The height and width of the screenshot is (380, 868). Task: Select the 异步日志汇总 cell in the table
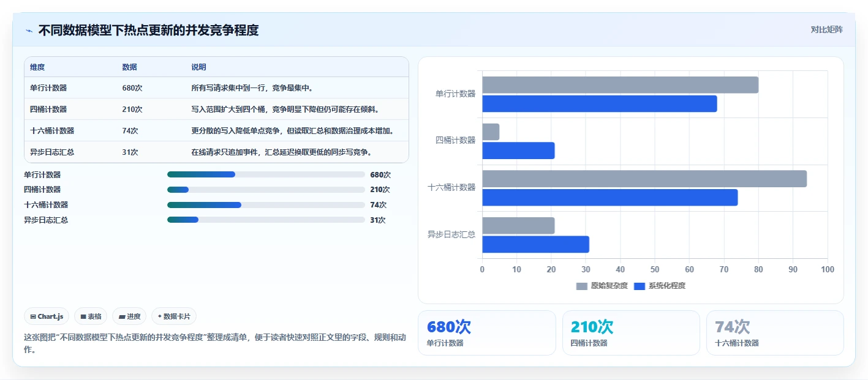(52, 152)
